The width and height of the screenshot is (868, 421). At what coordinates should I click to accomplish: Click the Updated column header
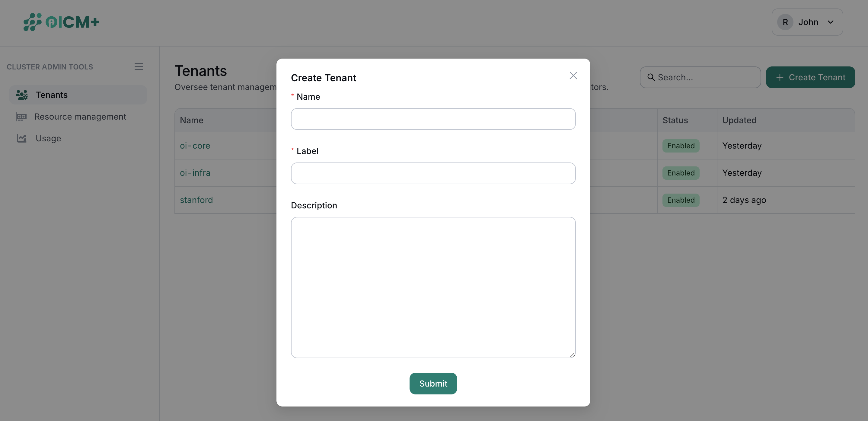(x=739, y=120)
